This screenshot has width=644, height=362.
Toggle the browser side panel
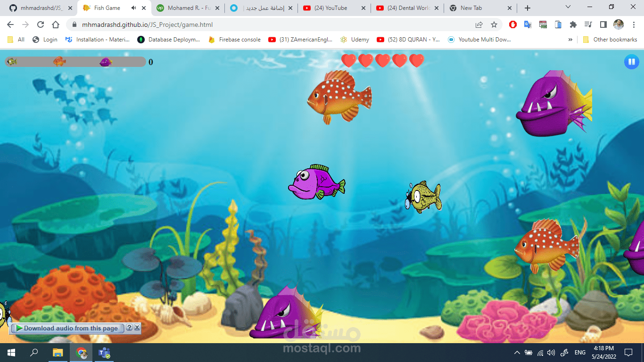click(603, 25)
